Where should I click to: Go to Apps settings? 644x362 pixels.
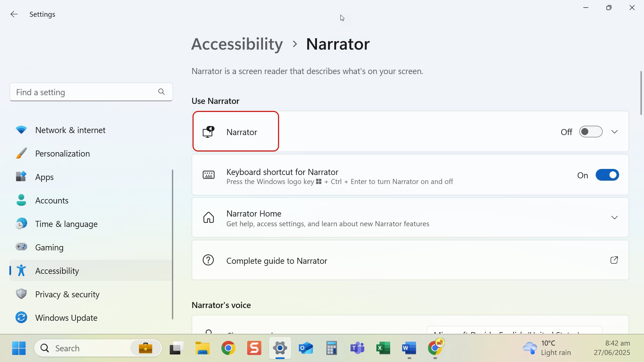pyautogui.click(x=91, y=177)
